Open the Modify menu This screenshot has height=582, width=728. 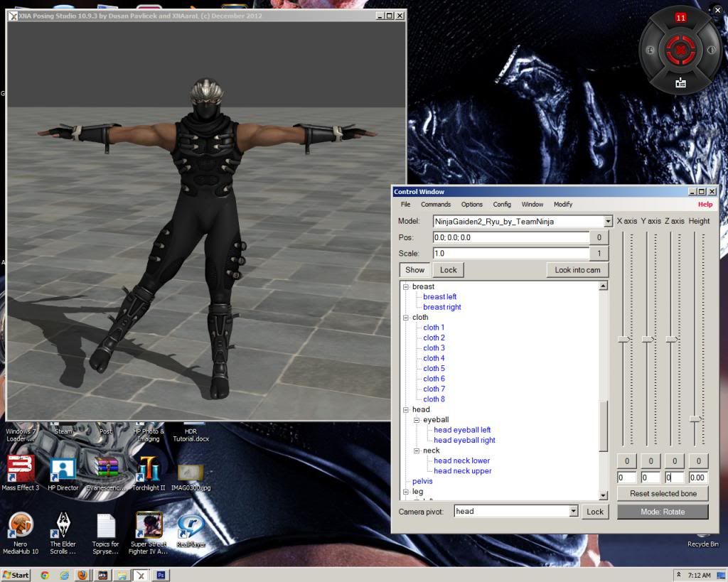563,204
